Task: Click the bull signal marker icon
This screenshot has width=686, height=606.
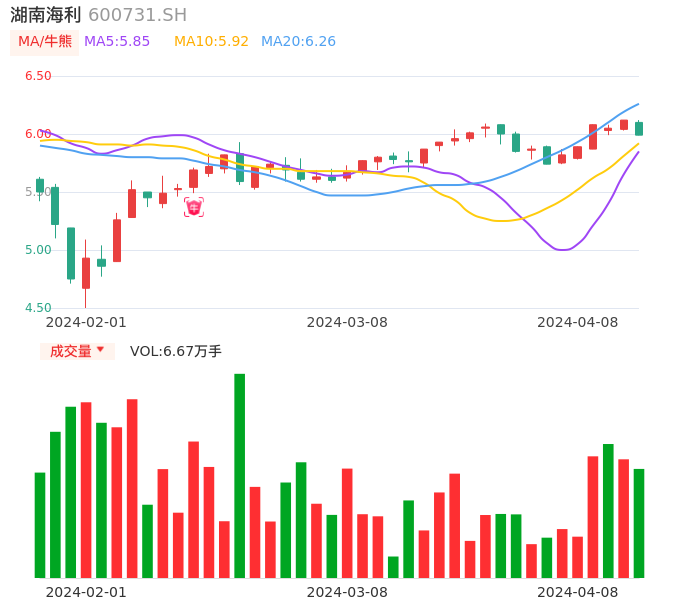Action: (x=194, y=207)
